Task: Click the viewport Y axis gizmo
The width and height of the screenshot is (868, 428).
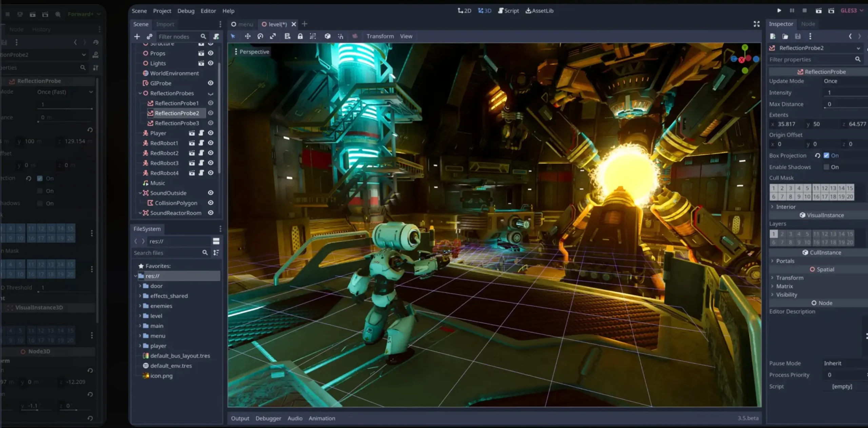Action: click(x=745, y=47)
